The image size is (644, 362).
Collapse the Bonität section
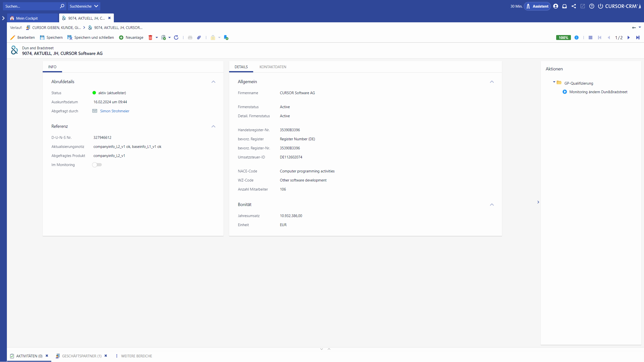[x=492, y=205]
